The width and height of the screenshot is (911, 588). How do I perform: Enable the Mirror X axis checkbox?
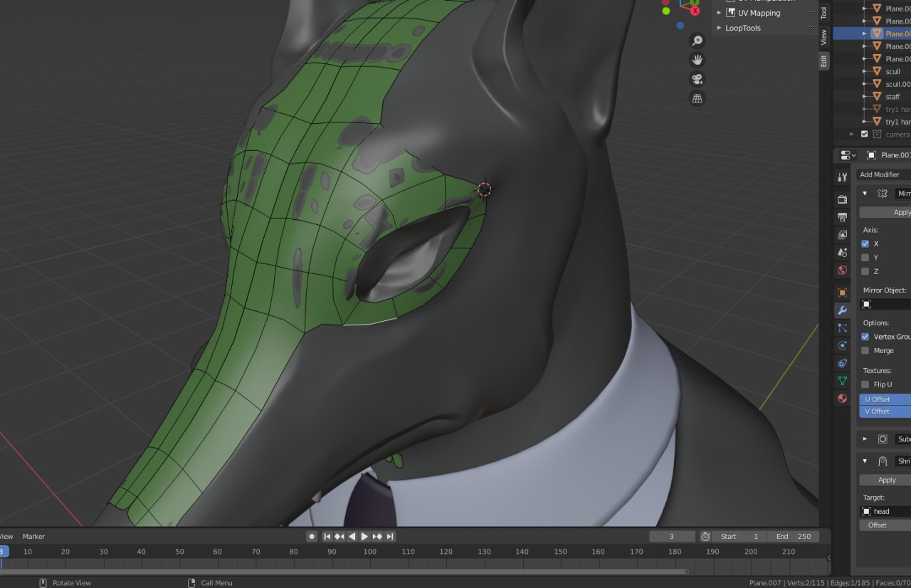coord(865,243)
